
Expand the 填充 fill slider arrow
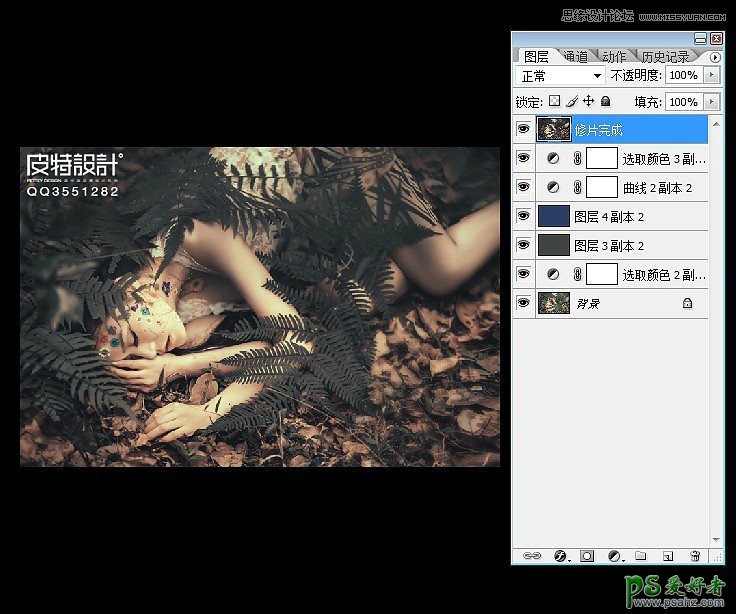712,102
